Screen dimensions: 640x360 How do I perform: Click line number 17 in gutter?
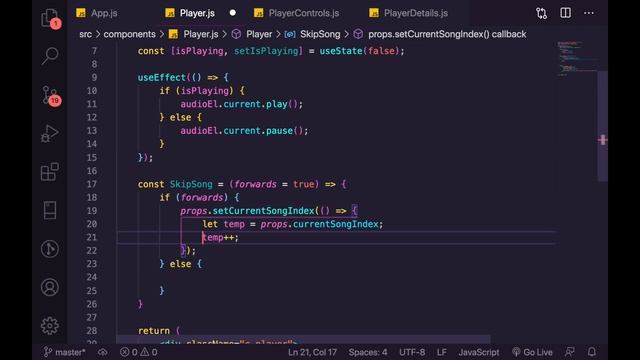tap(92, 184)
